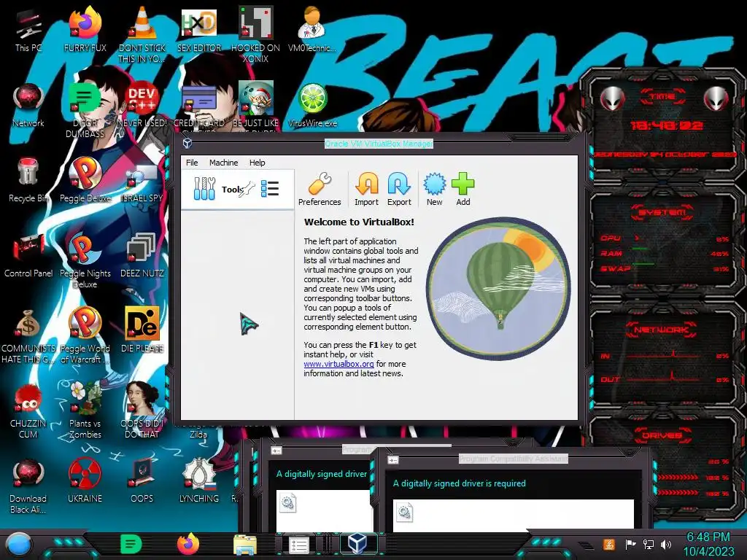
Task: Select the HOOKED ON XONIX desktop icon
Action: point(256,34)
